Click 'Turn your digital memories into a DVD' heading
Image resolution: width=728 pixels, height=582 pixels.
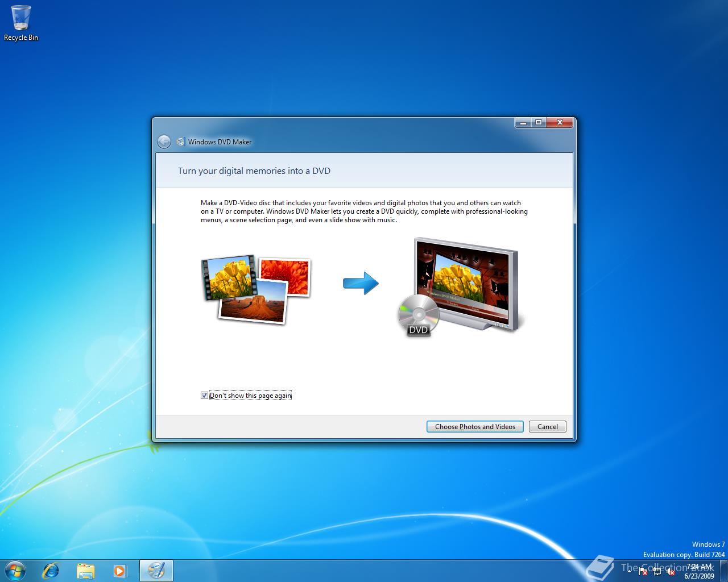pos(254,171)
